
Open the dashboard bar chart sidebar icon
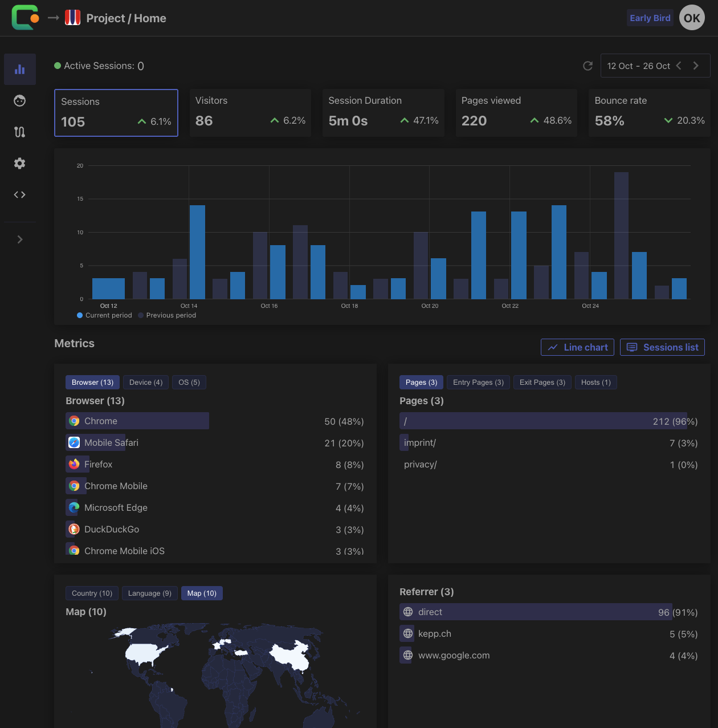point(20,70)
